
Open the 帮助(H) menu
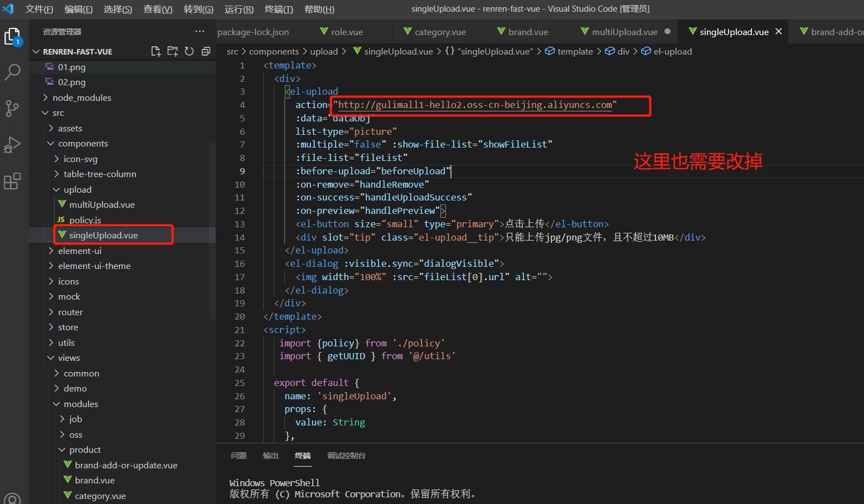pos(319,9)
